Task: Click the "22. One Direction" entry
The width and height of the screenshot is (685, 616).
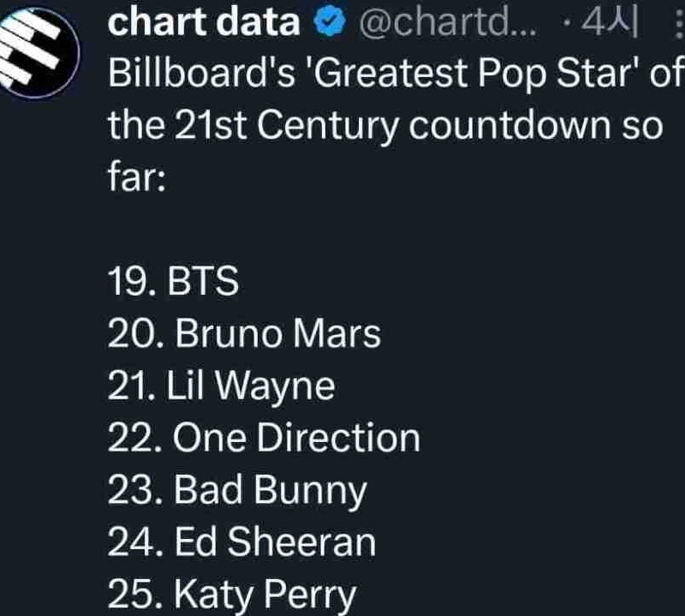Action: (264, 439)
